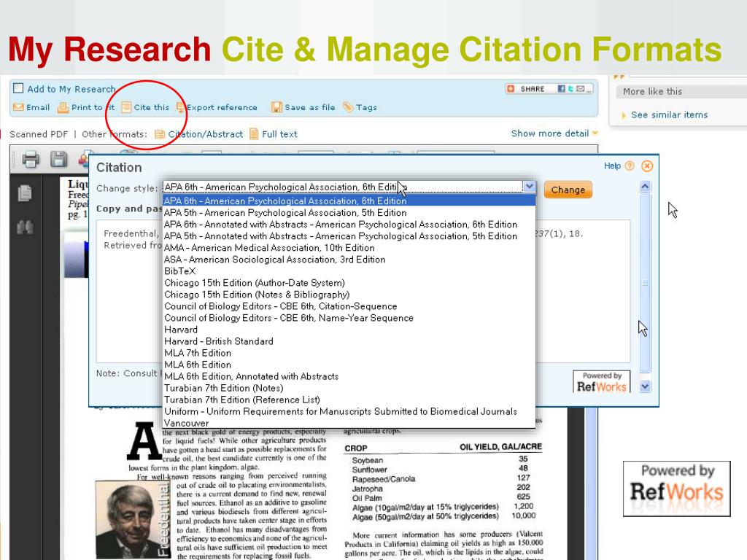
Task: Open Tags
Action: pyautogui.click(x=366, y=107)
